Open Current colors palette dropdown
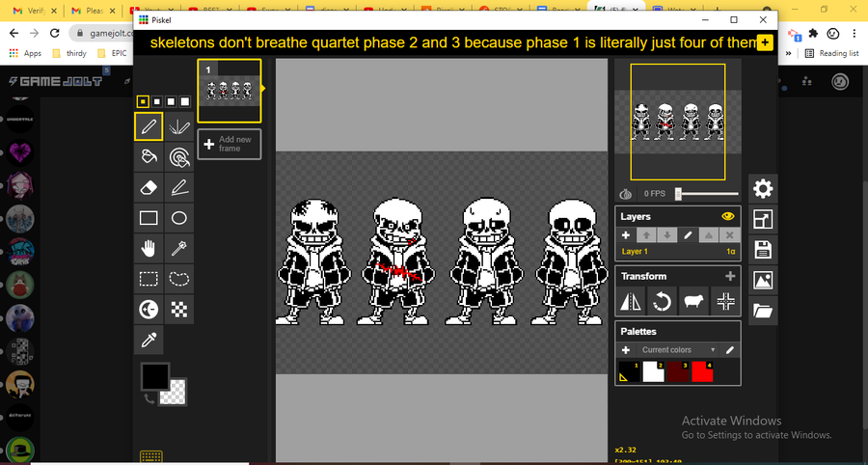This screenshot has width=868, height=465. pyautogui.click(x=677, y=350)
